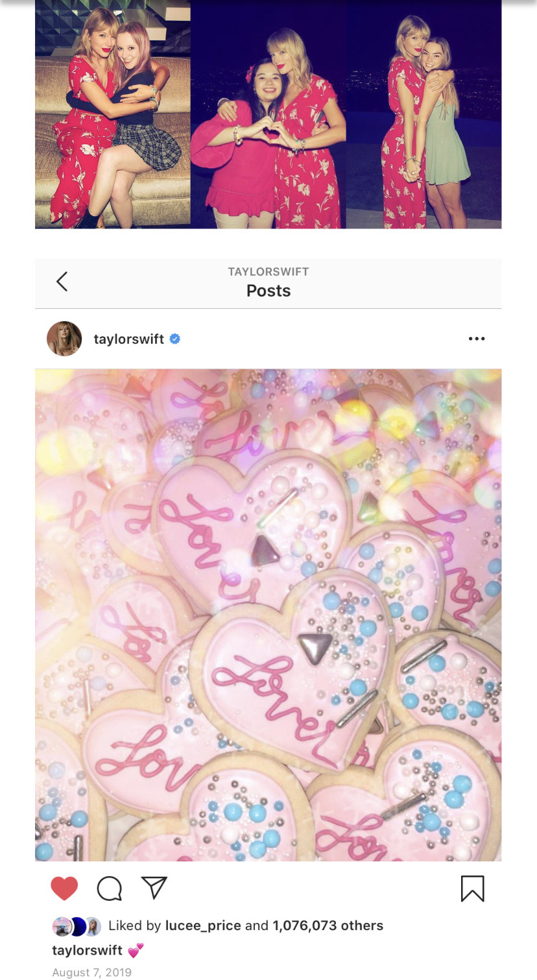537x980 pixels.
Task: Share post using paper plane icon
Action: pos(154,888)
